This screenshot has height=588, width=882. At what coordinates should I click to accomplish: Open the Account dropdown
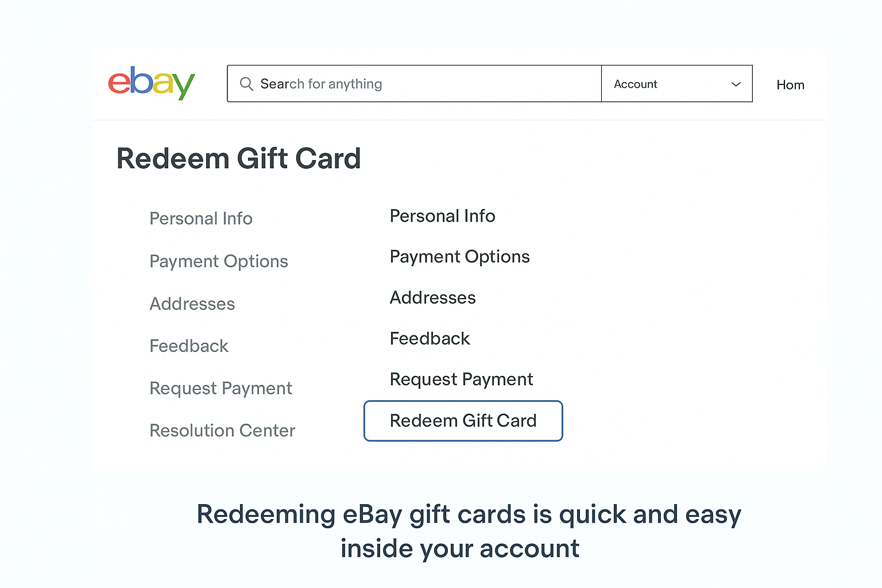[x=676, y=84]
